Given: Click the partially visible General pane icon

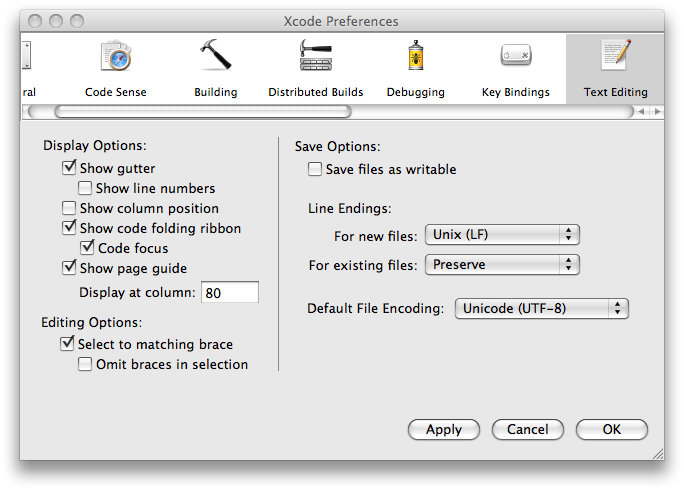Looking at the screenshot, I should 27,55.
